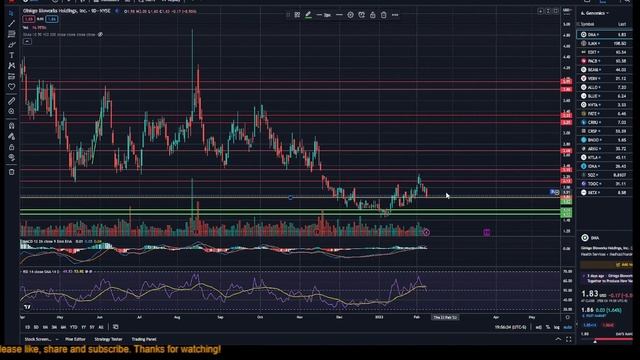
Task: Open time axis settings gear
Action: coord(567,317)
